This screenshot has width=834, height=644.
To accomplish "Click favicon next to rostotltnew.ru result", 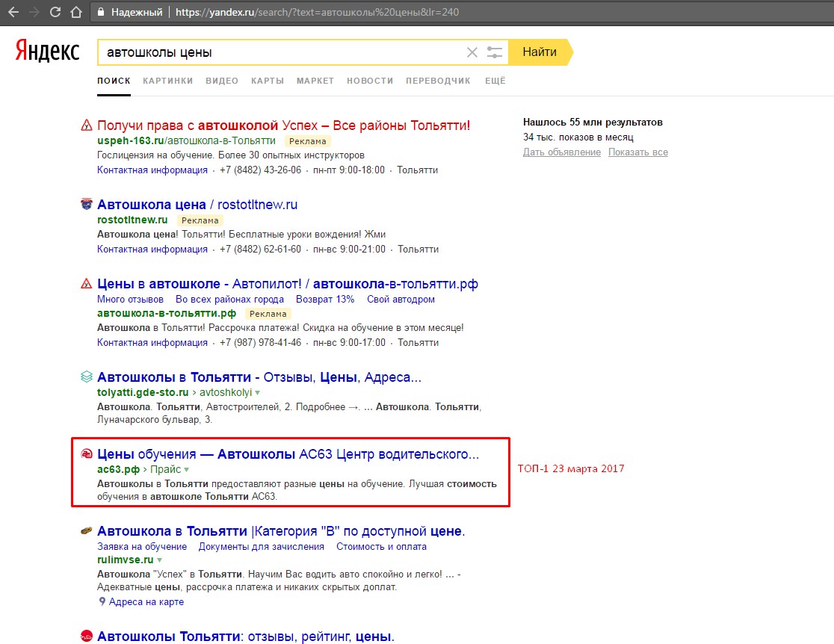I will [86, 204].
